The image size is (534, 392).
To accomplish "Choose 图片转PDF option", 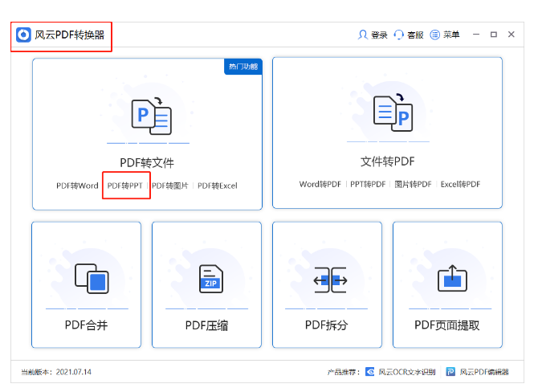I will coord(413,184).
